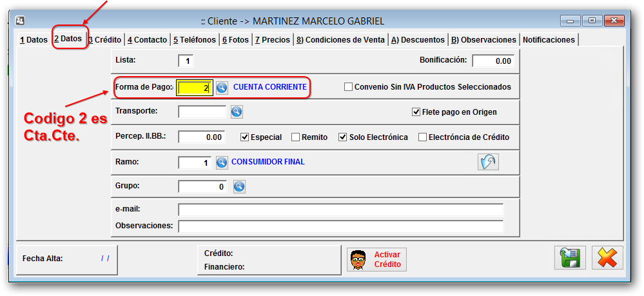Open the Condiciones de Venta tab
The width and height of the screenshot is (644, 296).
tap(340, 40)
